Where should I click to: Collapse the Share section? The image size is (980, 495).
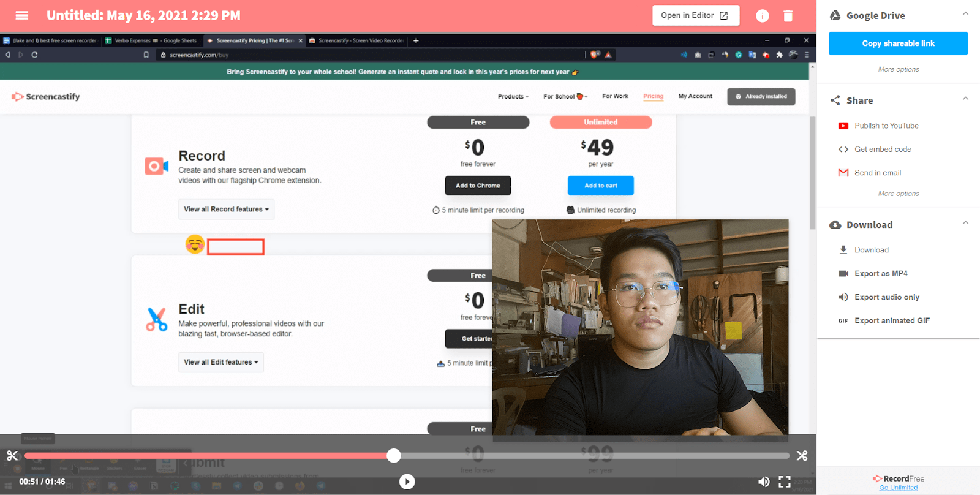pyautogui.click(x=965, y=99)
